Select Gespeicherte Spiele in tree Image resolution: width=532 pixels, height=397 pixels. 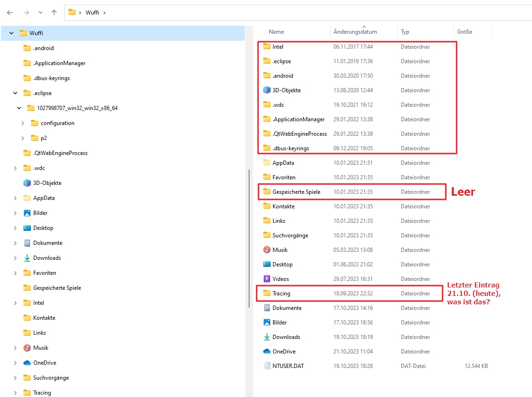tap(52, 288)
